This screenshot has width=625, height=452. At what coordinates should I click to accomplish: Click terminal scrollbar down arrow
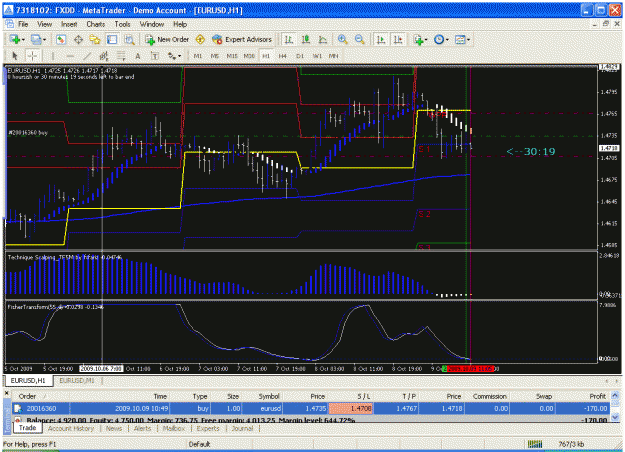[616, 417]
